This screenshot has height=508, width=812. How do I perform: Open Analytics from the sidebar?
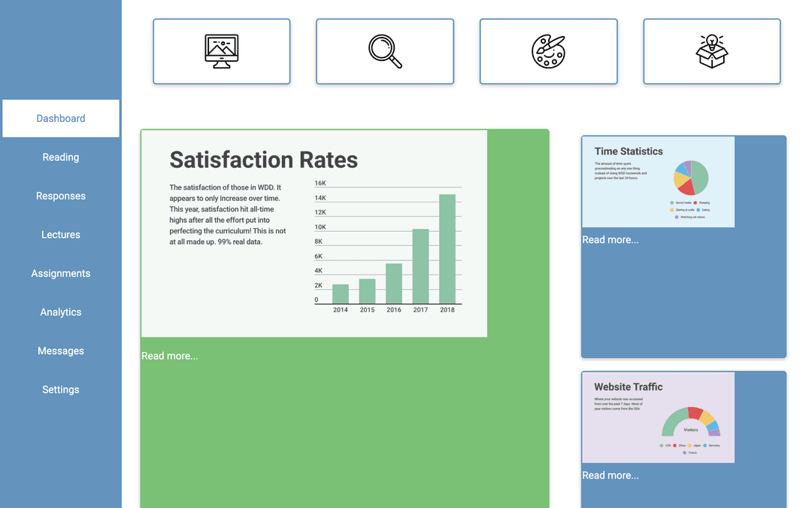(x=61, y=312)
